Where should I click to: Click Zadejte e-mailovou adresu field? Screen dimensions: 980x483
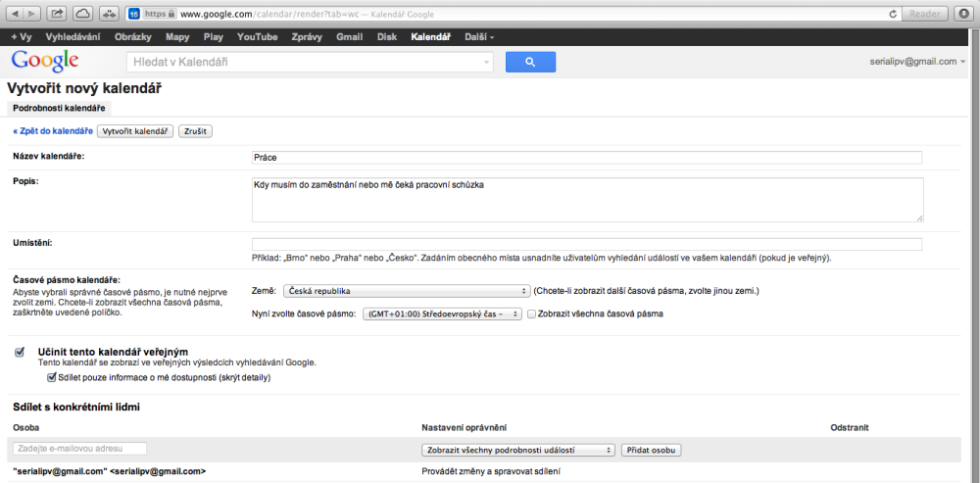[79, 449]
